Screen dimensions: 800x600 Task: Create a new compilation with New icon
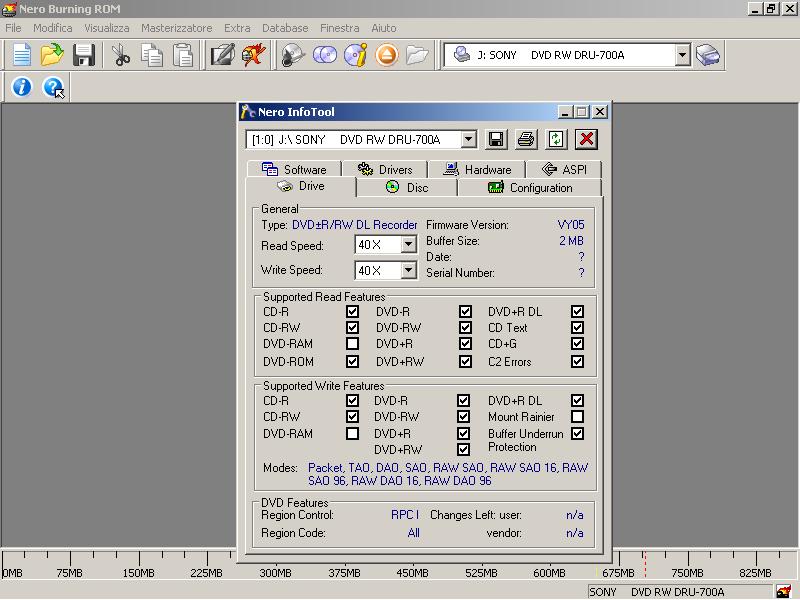pos(21,55)
